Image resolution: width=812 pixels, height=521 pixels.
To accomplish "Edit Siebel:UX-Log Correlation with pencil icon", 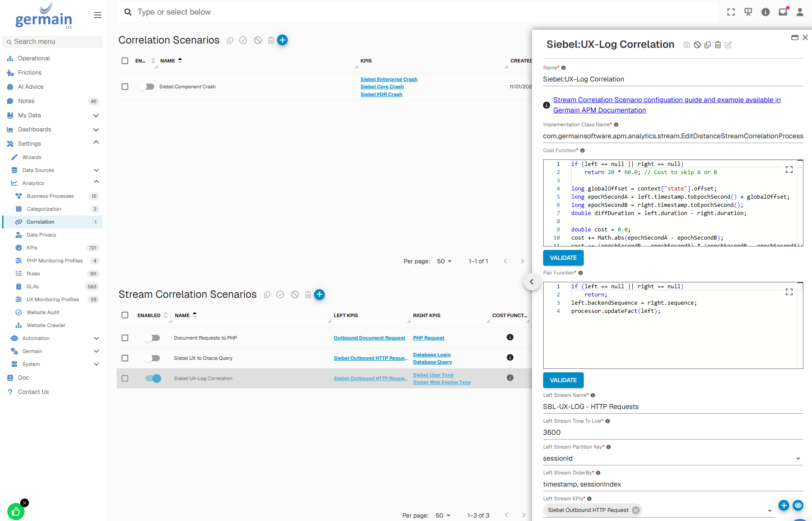I will (728, 45).
